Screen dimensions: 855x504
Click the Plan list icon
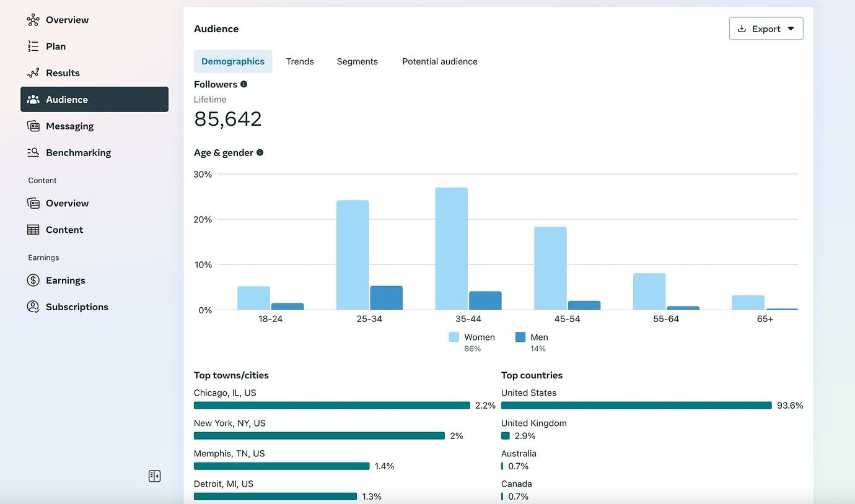[x=33, y=46]
